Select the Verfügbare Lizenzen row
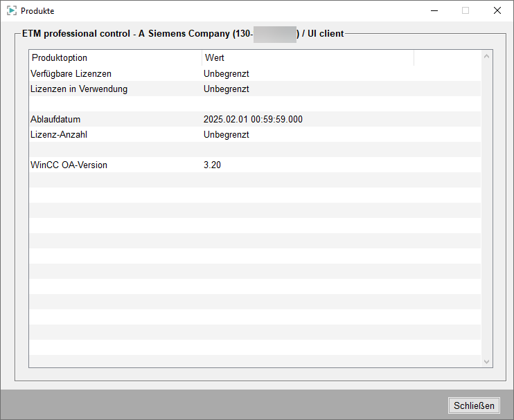Viewport: 514px width, 420px height. (x=255, y=73)
